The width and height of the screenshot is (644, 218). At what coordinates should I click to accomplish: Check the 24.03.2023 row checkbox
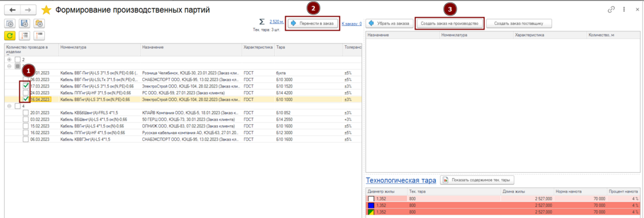[x=25, y=92]
